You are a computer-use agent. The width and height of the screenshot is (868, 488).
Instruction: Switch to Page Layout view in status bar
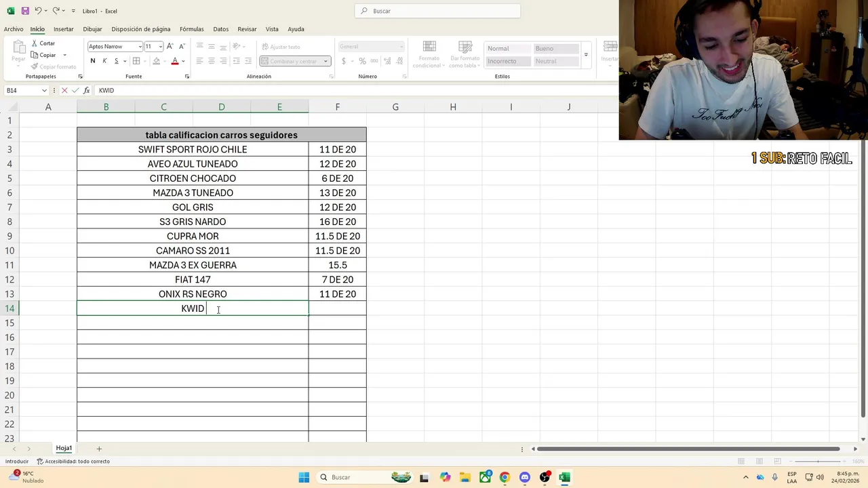tap(760, 462)
